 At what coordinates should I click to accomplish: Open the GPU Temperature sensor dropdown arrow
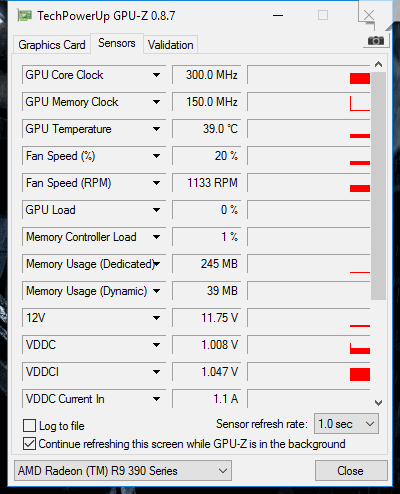[156, 129]
